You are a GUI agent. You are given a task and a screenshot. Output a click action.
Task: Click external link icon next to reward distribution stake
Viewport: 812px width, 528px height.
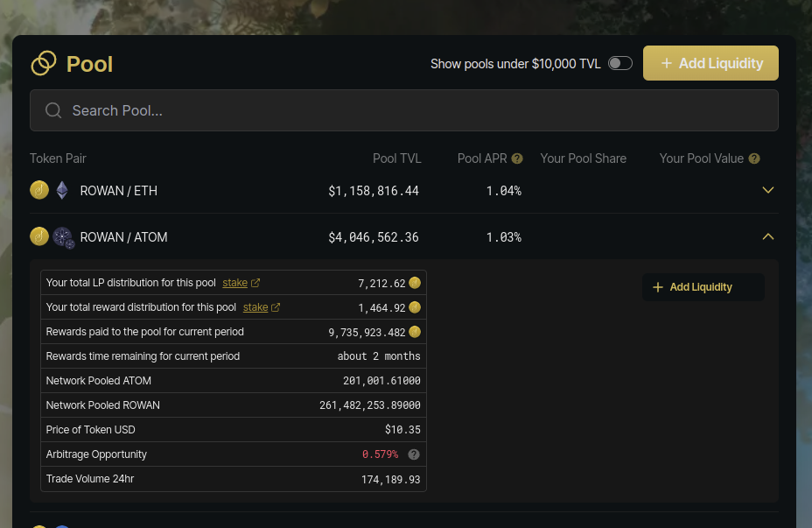[x=276, y=307]
